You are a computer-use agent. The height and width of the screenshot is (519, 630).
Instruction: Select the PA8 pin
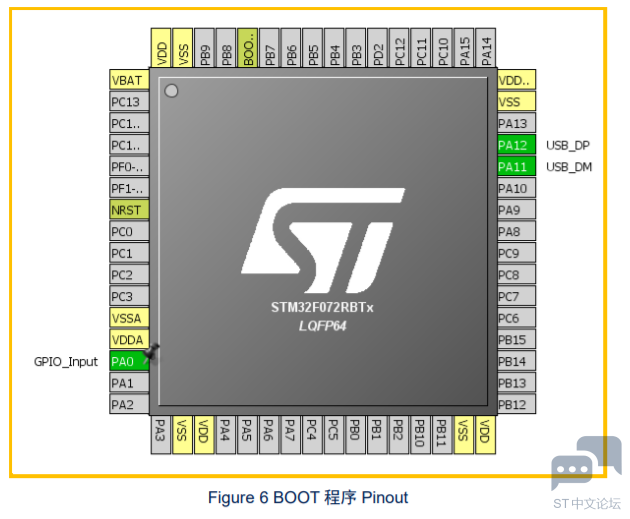[516, 232]
